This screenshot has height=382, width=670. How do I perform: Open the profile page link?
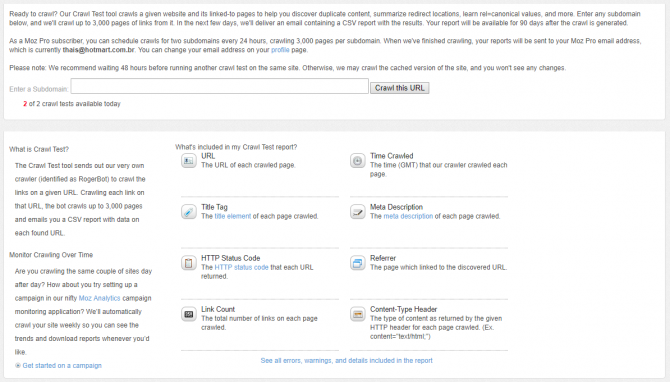(x=280, y=50)
